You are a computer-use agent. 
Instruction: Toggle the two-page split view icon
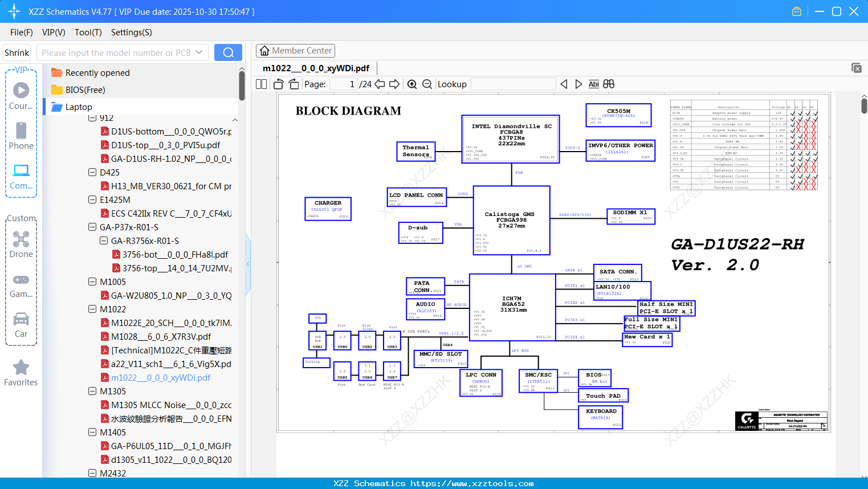click(x=262, y=84)
